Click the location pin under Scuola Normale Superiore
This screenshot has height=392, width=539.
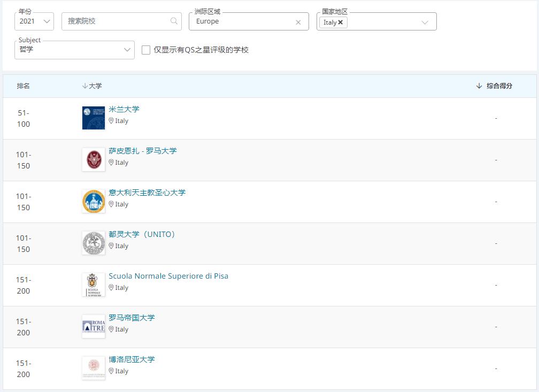[111, 288]
